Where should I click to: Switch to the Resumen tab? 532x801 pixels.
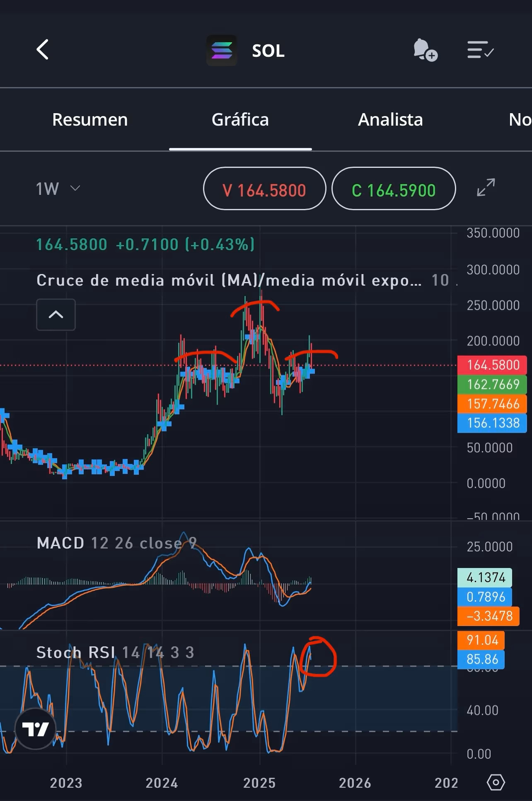tap(90, 119)
